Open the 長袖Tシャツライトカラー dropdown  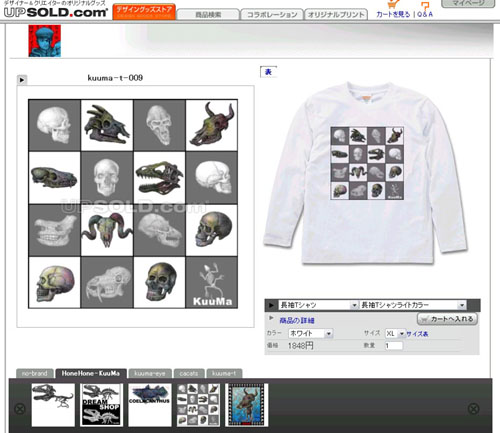[412, 305]
